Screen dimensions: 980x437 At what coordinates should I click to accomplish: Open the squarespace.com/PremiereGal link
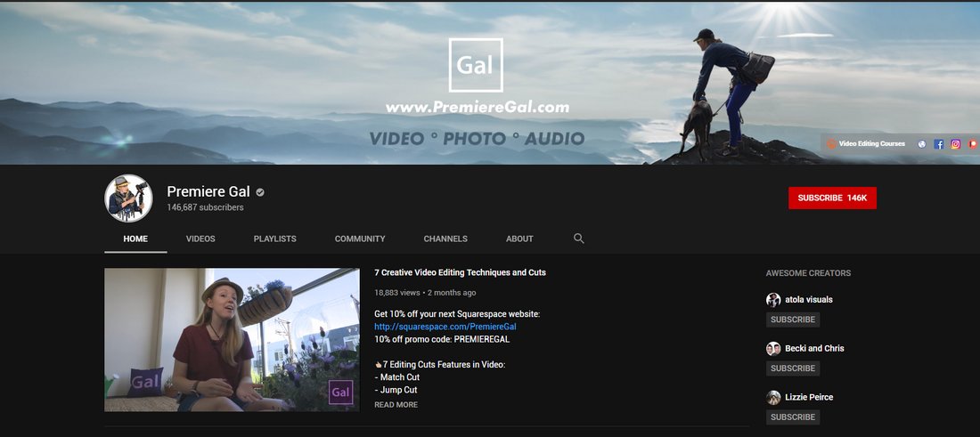pyautogui.click(x=445, y=327)
